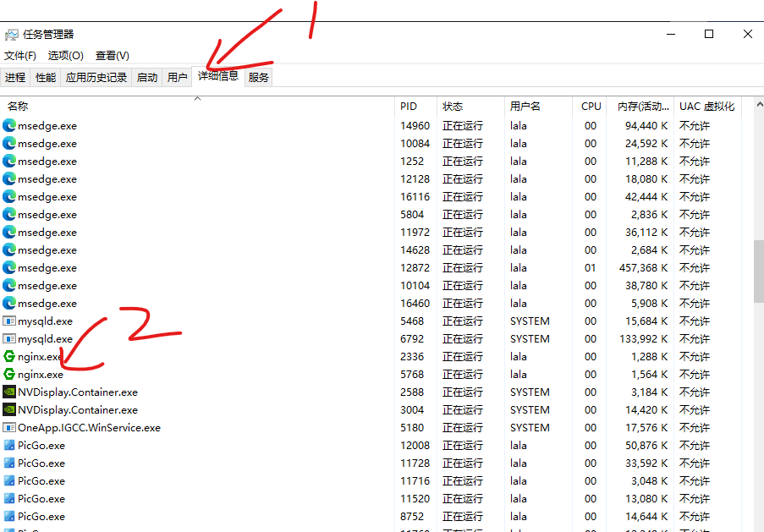
Task: Click the Task Manager title bar icon
Action: (x=11, y=35)
